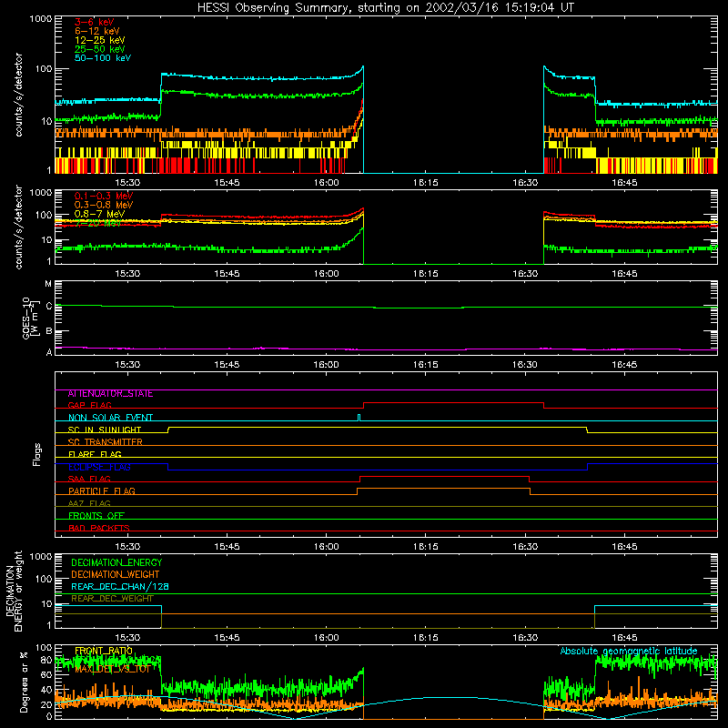Screen dimensions: 728x728
Task: Click the green 25-50 keV legend label
Action: tap(100, 49)
